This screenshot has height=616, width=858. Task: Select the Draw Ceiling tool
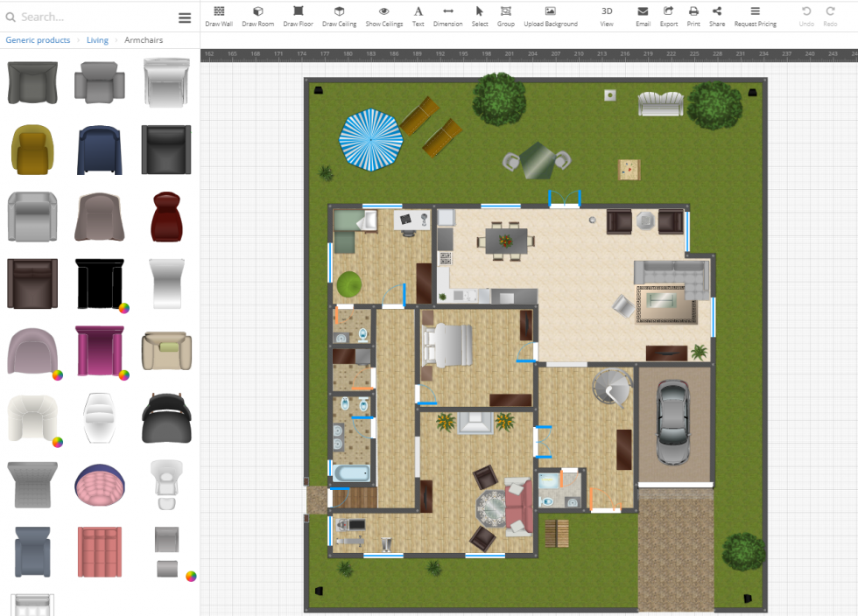[x=339, y=16]
